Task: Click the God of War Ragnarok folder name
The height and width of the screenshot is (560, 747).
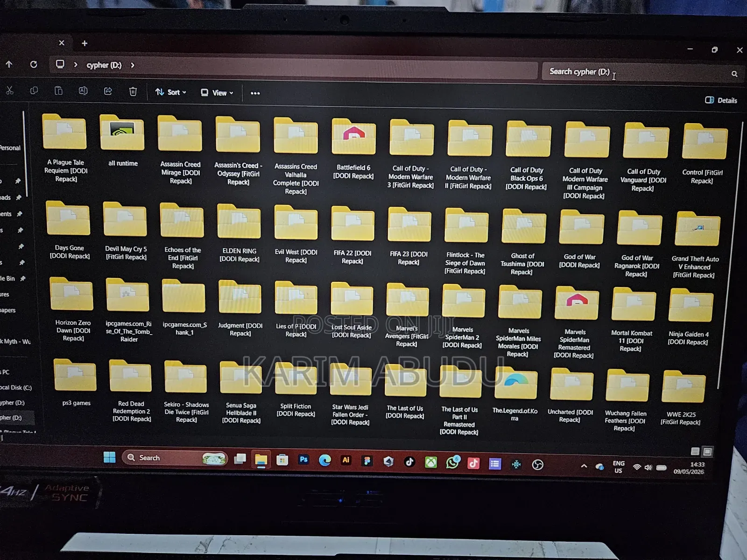Action: pyautogui.click(x=637, y=266)
